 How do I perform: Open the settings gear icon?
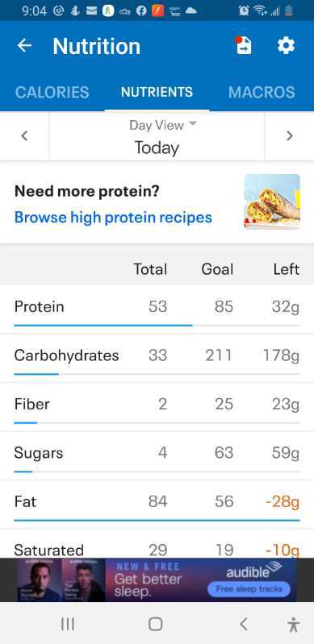pos(286,45)
